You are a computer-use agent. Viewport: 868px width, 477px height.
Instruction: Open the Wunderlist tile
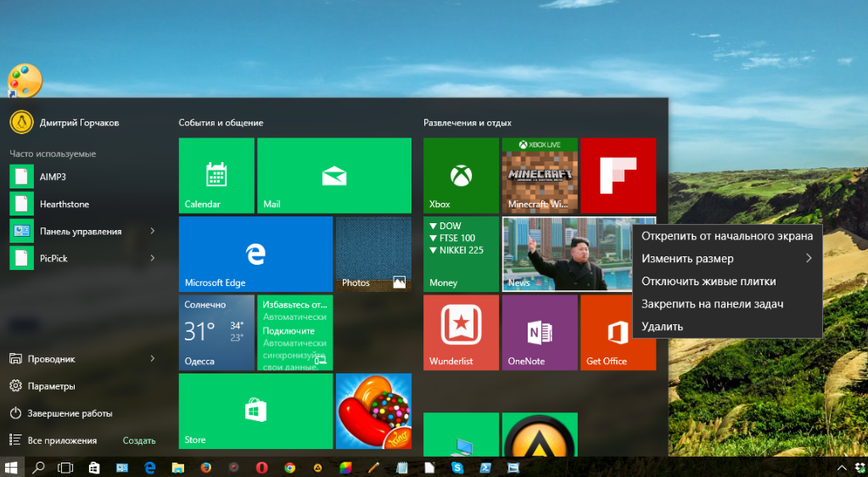[461, 332]
